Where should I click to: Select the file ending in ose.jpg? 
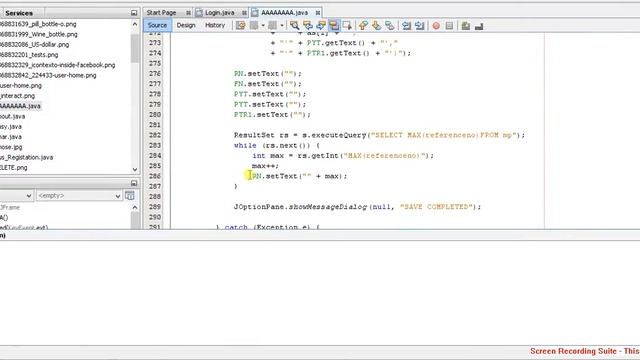pyautogui.click(x=11, y=147)
